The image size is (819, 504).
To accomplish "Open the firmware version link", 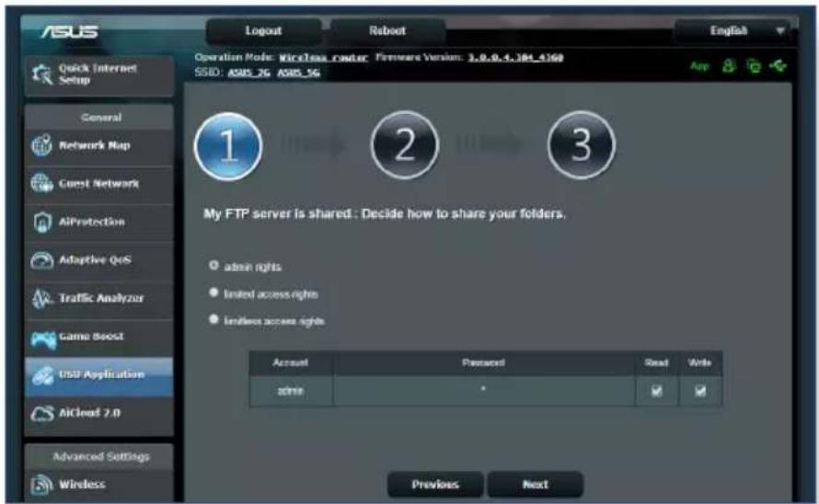I will [x=515, y=57].
